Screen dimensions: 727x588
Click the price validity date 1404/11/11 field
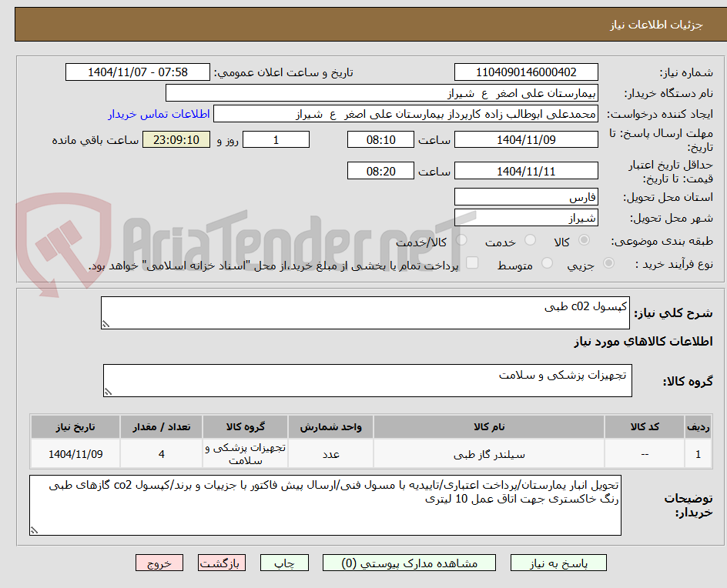[x=526, y=171]
